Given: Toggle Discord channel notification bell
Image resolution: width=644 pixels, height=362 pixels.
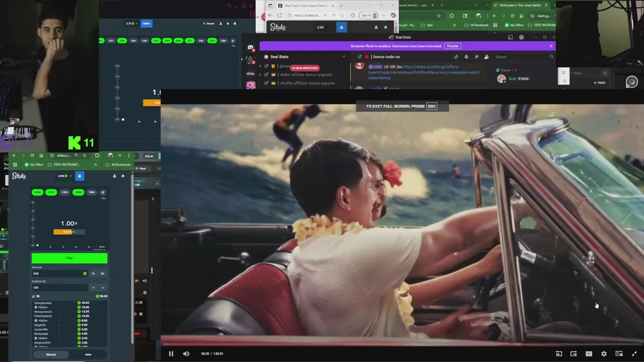Looking at the screenshot, I should 466,57.
